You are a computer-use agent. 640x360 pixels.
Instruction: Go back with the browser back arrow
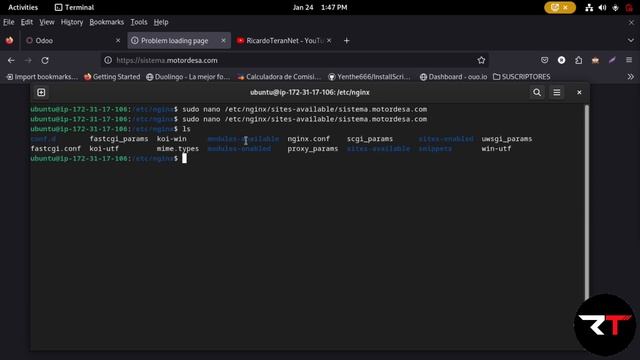[x=11, y=60]
